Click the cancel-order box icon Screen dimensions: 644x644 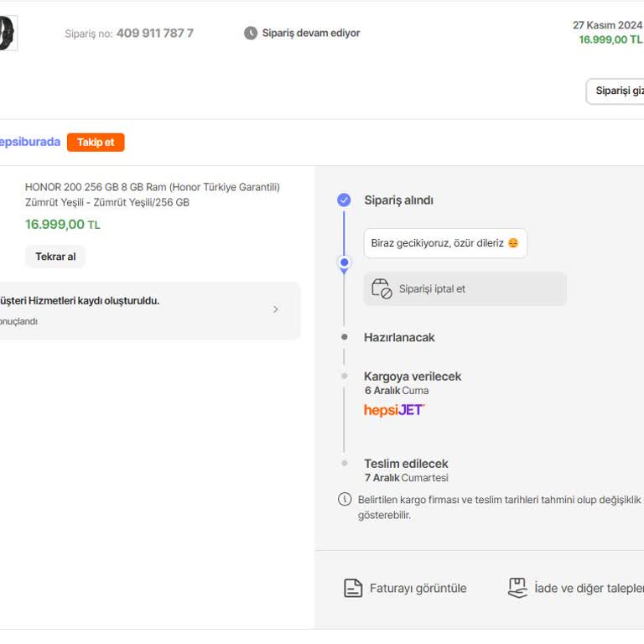(x=382, y=288)
